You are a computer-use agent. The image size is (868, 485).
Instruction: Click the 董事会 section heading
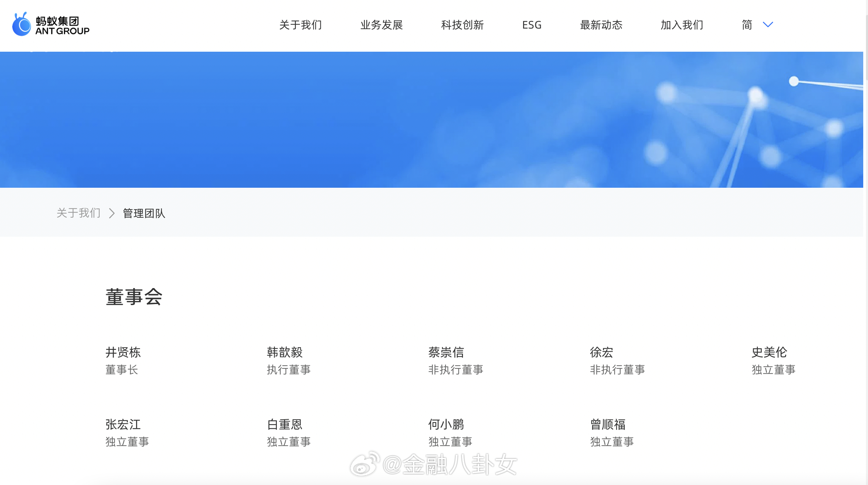click(134, 297)
